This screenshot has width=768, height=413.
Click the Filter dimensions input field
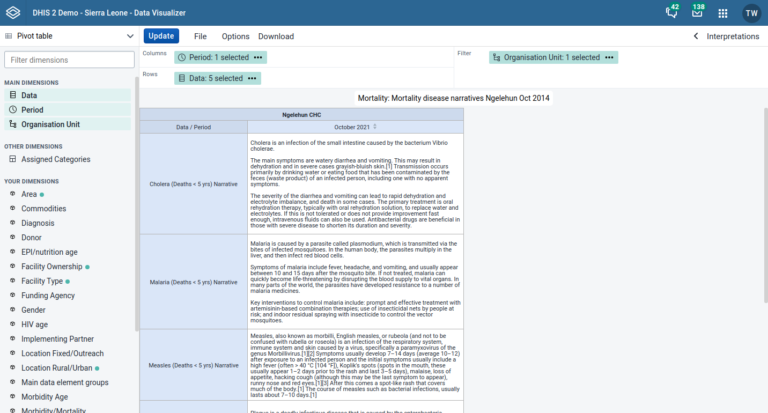69,60
